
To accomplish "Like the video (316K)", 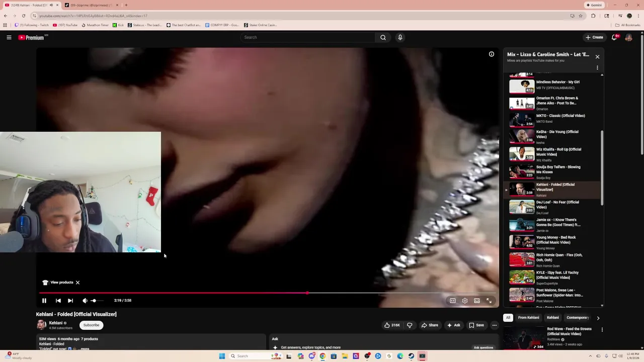I will [x=392, y=325].
